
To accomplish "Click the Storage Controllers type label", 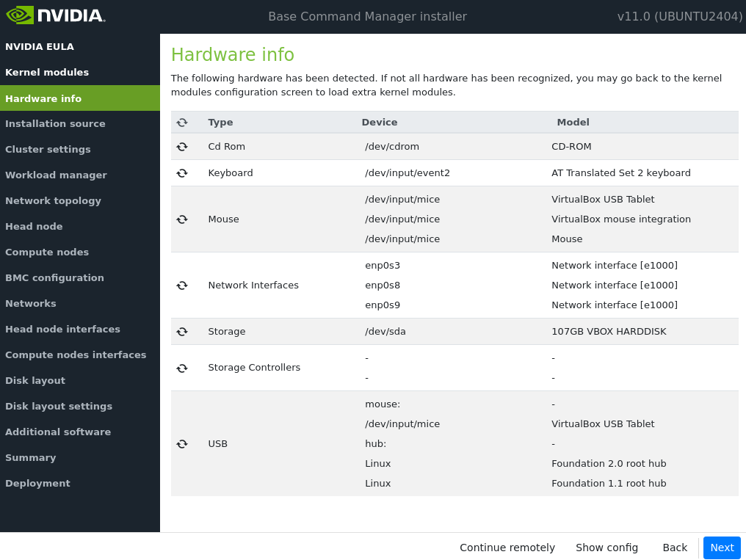I will [x=254, y=368].
